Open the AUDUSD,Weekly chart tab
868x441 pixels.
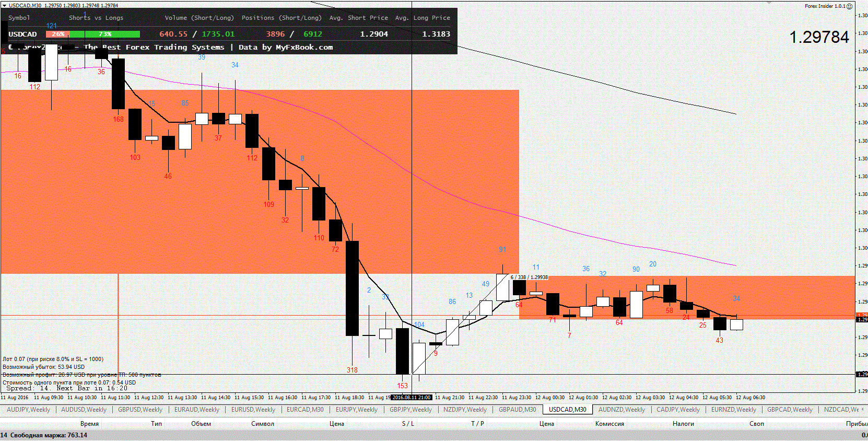pos(84,410)
